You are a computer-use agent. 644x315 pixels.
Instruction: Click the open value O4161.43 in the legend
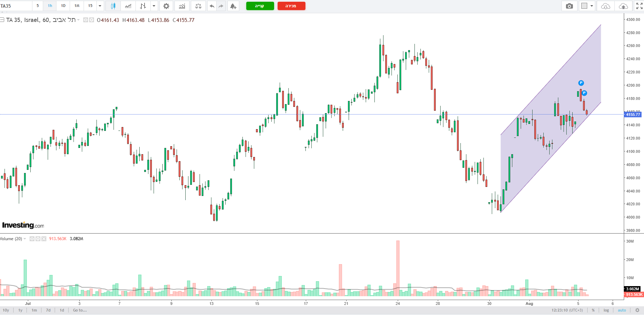(108, 20)
